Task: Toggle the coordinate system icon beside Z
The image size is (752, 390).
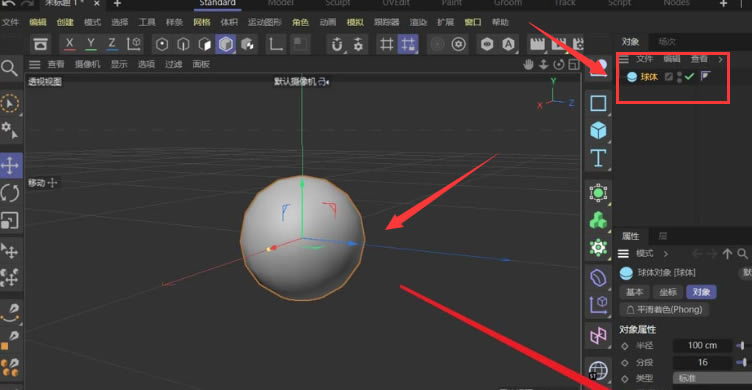Action: [x=134, y=44]
